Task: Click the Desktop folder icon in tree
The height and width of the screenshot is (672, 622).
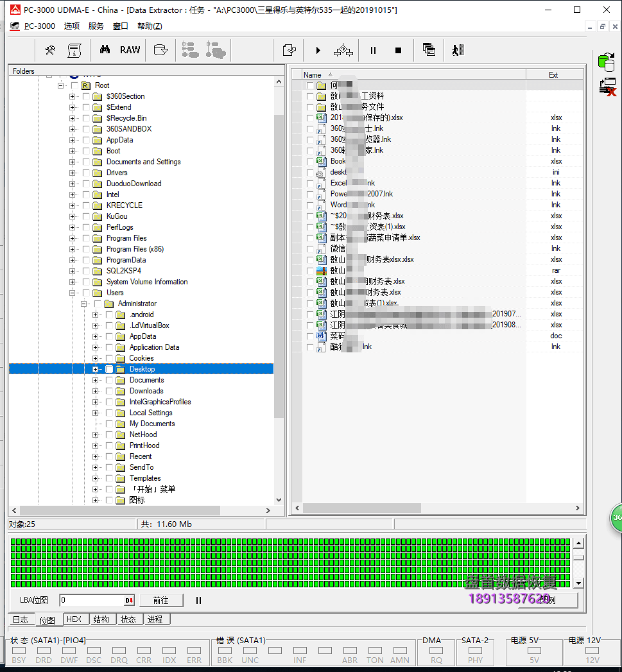Action: [121, 370]
